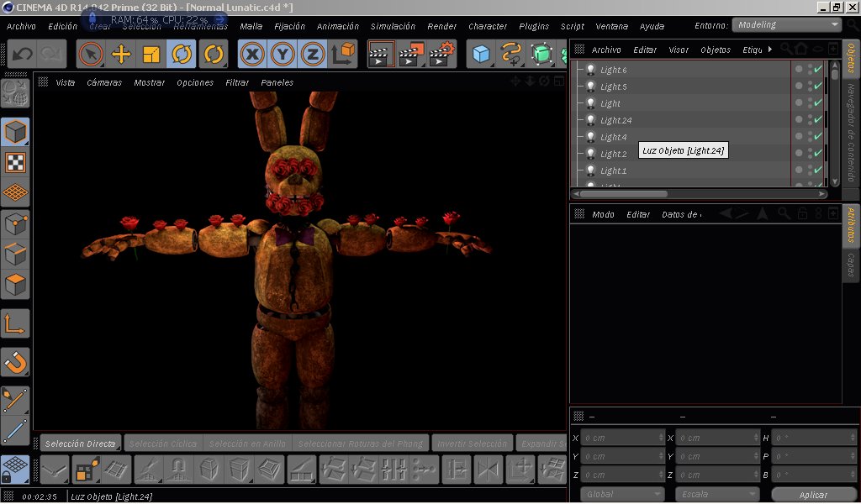This screenshot has height=504, width=861.
Task: Enable the magnet snap tool in left sidebar
Action: pos(15,362)
